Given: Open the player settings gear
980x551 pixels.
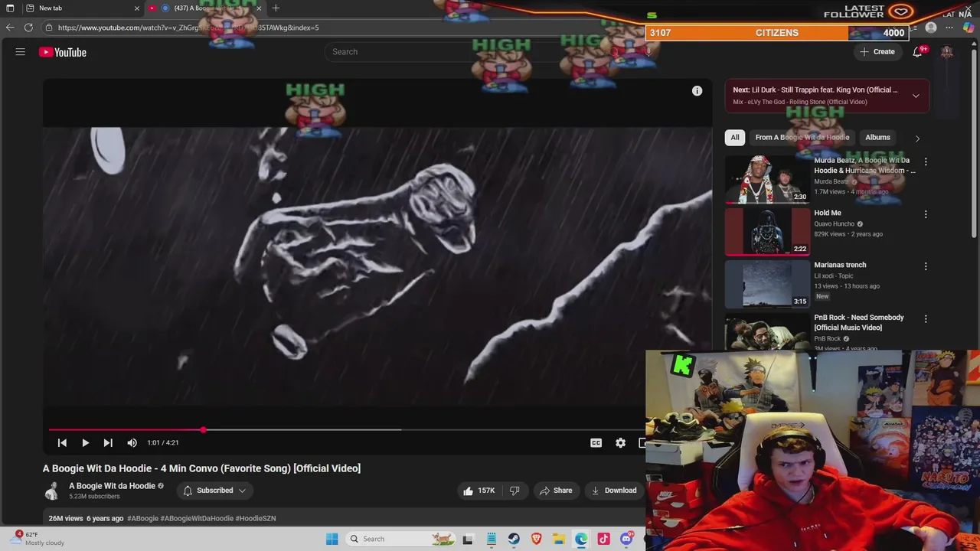Looking at the screenshot, I should pyautogui.click(x=620, y=442).
